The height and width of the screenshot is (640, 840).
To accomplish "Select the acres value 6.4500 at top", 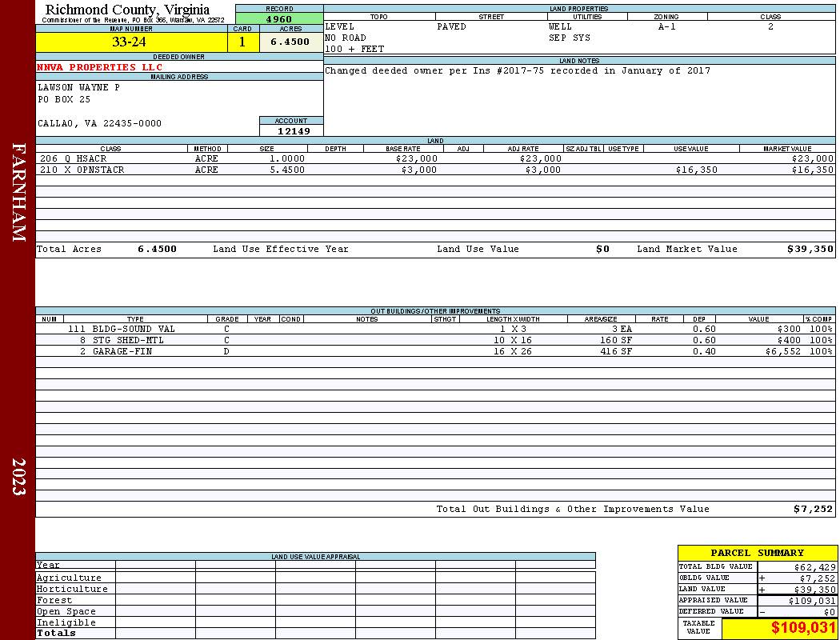I will point(290,42).
